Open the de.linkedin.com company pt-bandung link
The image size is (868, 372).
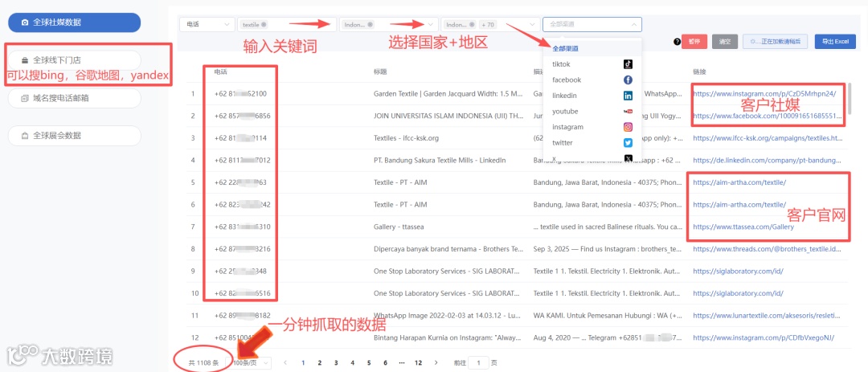[x=768, y=160]
